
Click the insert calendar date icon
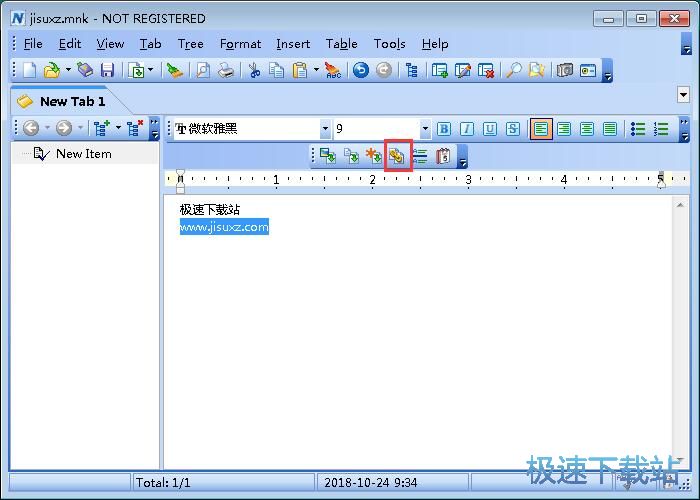pos(443,156)
